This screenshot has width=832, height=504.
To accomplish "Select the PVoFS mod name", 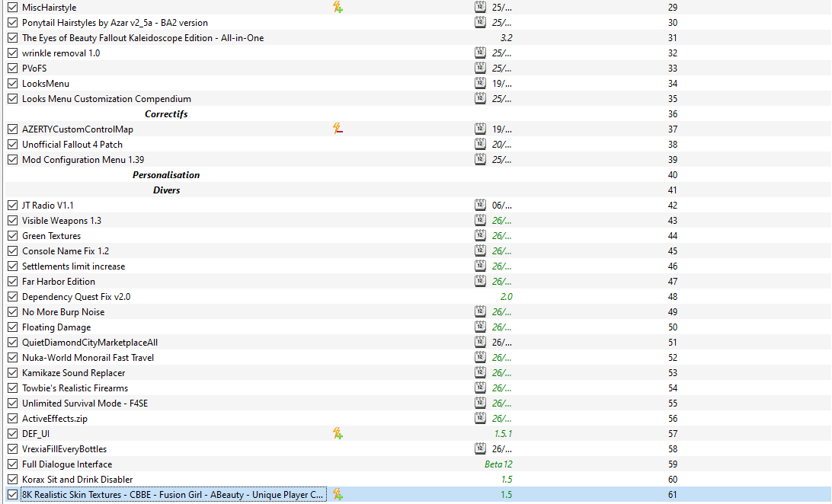I will [34, 69].
